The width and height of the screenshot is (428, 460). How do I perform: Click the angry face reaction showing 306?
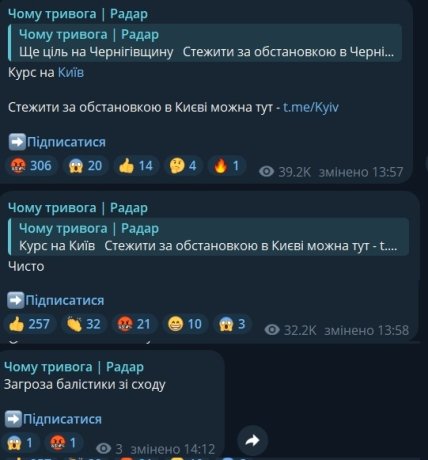tap(31, 166)
